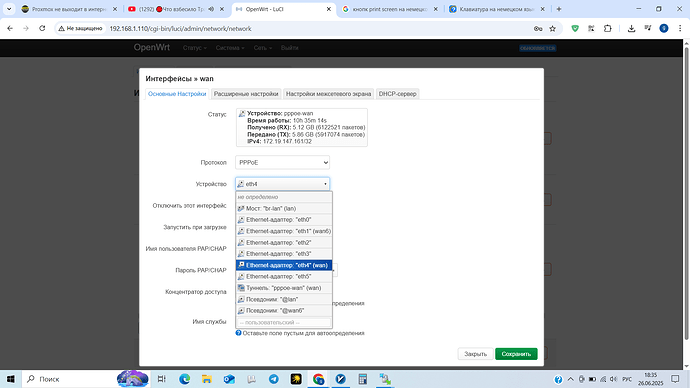Open Настройки межсетевого экрана tab
Viewport: 690px width, 388px height.
point(328,94)
